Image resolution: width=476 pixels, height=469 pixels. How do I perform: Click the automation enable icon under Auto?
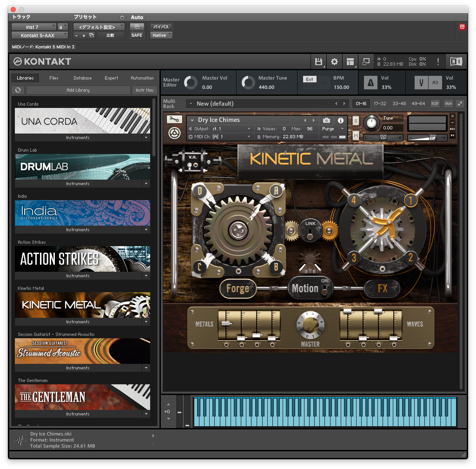pyautogui.click(x=137, y=27)
